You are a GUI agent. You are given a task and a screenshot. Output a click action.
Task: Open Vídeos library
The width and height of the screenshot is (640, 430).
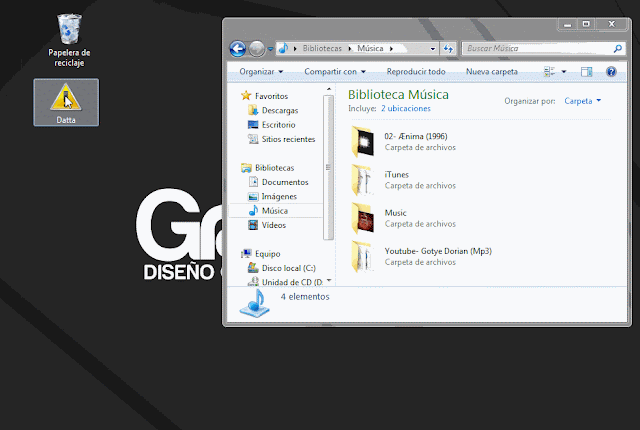pos(273,225)
